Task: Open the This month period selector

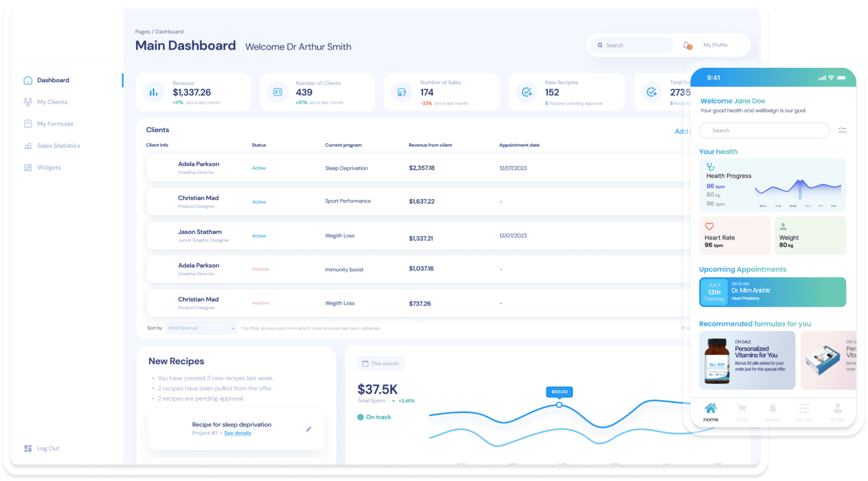Action: [381, 364]
